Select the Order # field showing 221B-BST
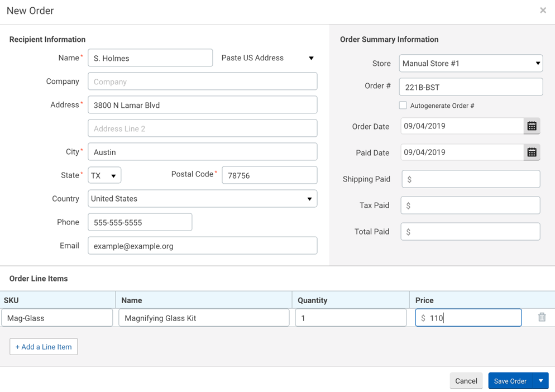This screenshot has width=555, height=392. coord(470,87)
